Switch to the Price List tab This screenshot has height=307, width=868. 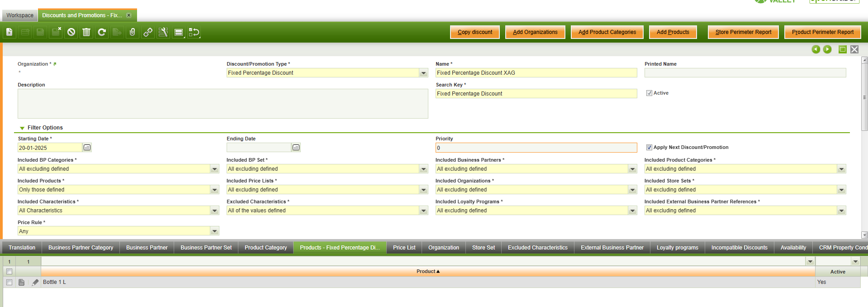404,248
